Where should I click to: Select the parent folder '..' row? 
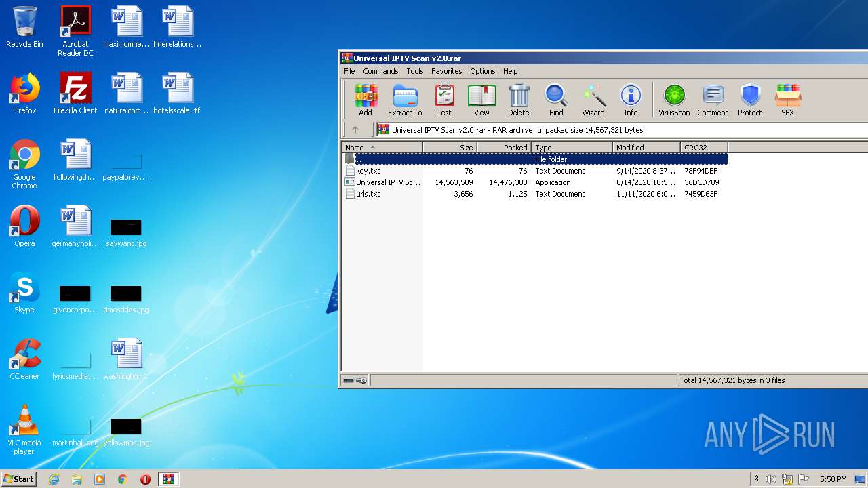click(535, 159)
